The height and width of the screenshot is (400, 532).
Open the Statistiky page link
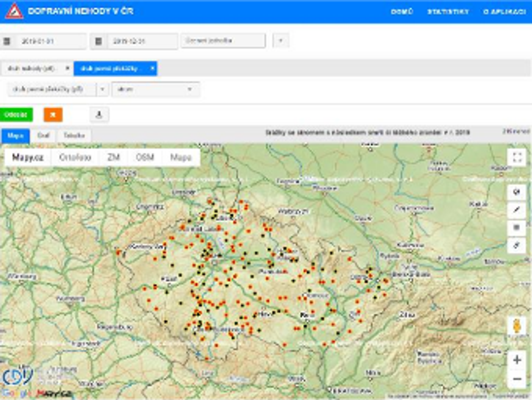point(448,12)
